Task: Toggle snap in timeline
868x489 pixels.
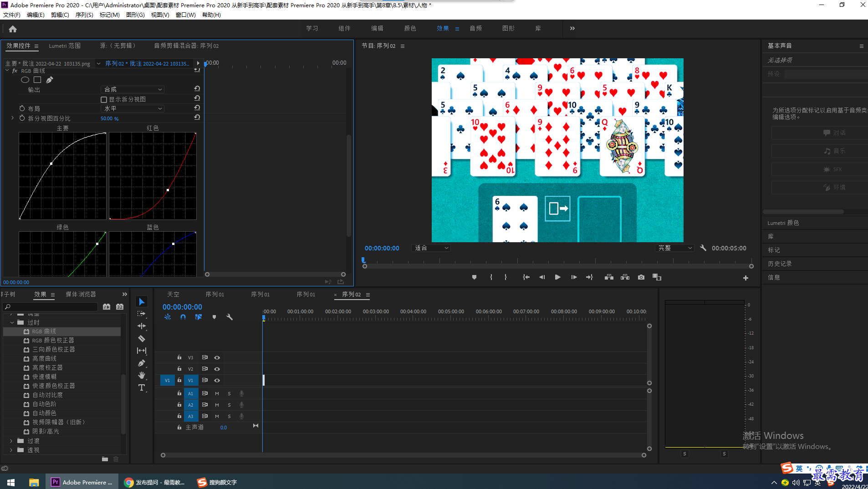Action: point(183,317)
